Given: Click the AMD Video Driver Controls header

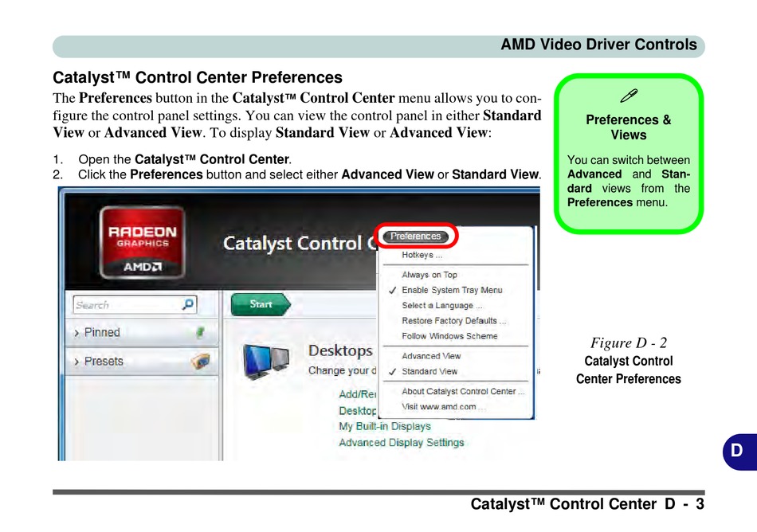Looking at the screenshot, I should tap(598, 45).
